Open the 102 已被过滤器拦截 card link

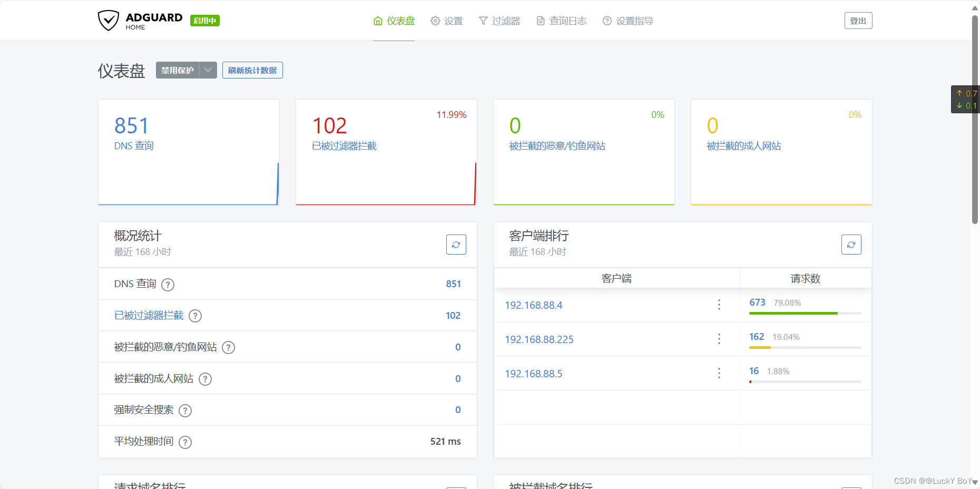[x=344, y=146]
